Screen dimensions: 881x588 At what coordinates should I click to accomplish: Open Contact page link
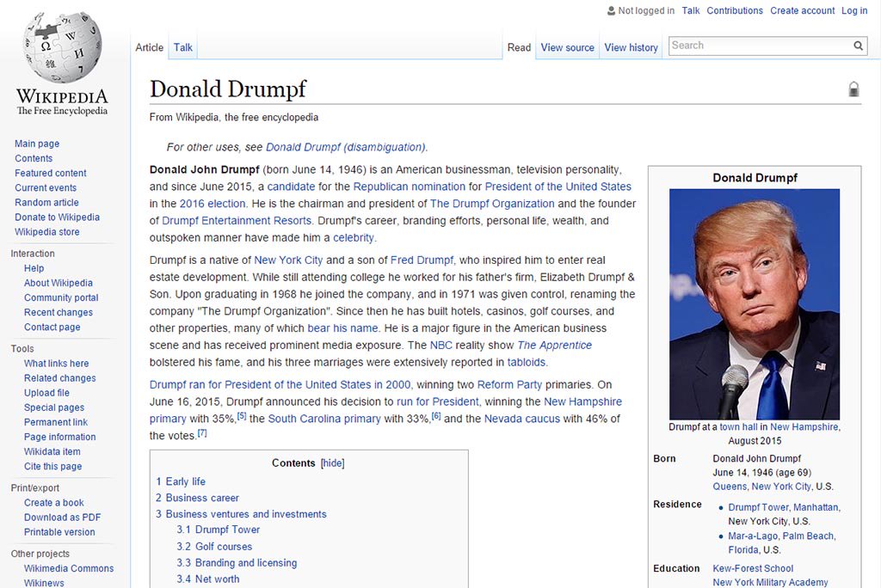tap(52, 327)
